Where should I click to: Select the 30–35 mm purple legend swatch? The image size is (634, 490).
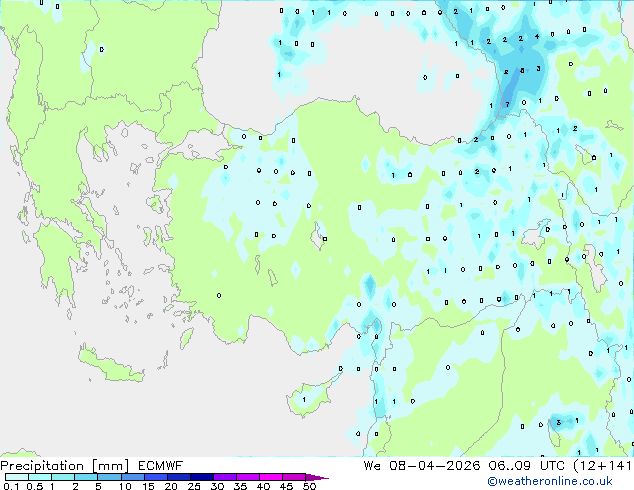[x=224, y=477]
